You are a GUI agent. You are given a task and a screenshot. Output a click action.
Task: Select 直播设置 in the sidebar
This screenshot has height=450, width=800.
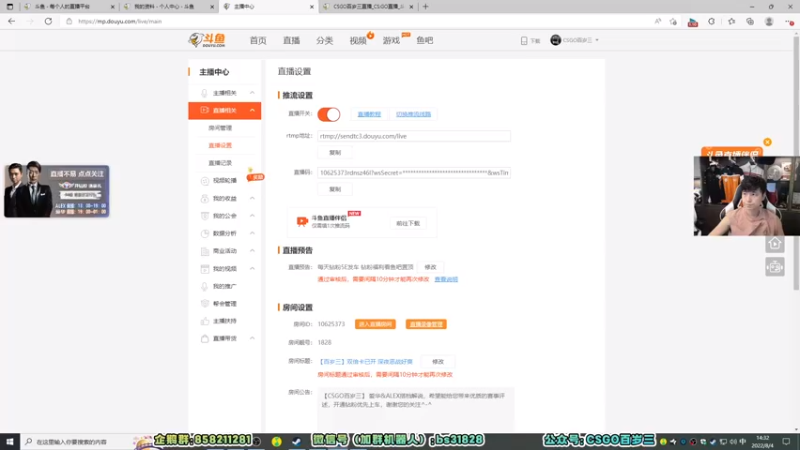pos(220,145)
